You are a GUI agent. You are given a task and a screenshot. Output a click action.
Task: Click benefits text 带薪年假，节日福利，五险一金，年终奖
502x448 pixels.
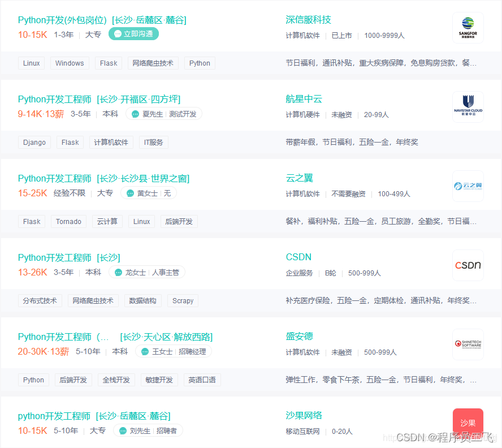[352, 142]
